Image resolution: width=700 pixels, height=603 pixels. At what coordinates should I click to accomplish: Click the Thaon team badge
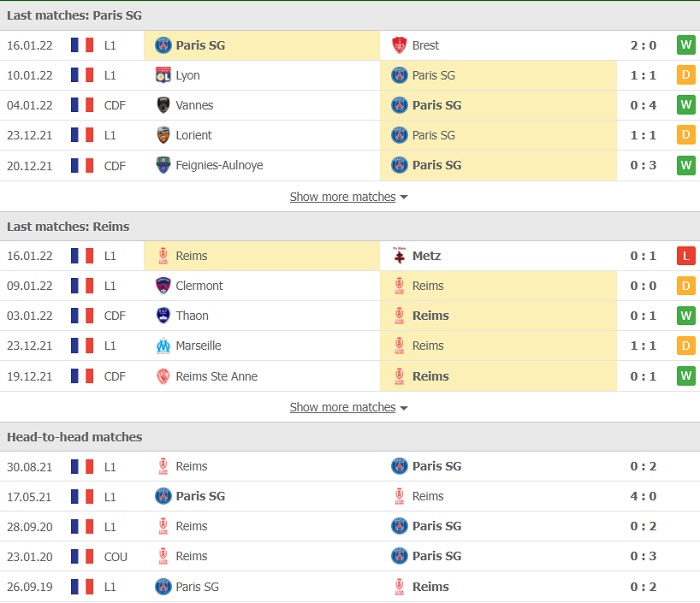point(163,315)
